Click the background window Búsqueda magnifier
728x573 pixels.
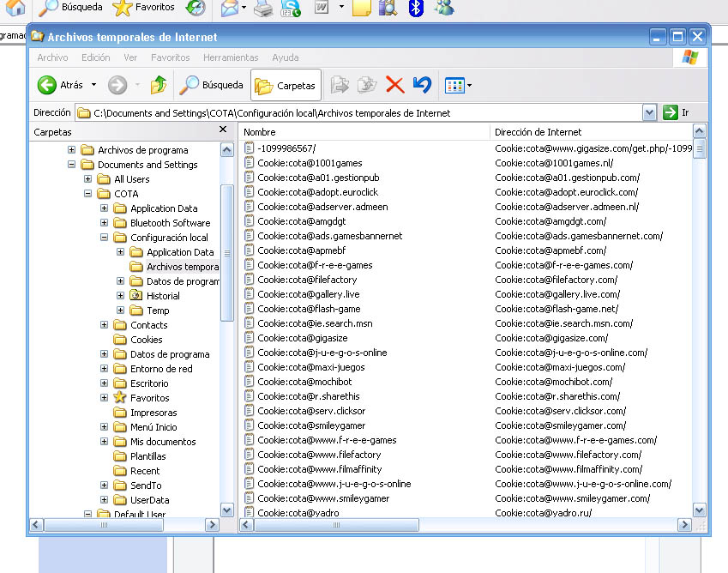click(x=48, y=8)
